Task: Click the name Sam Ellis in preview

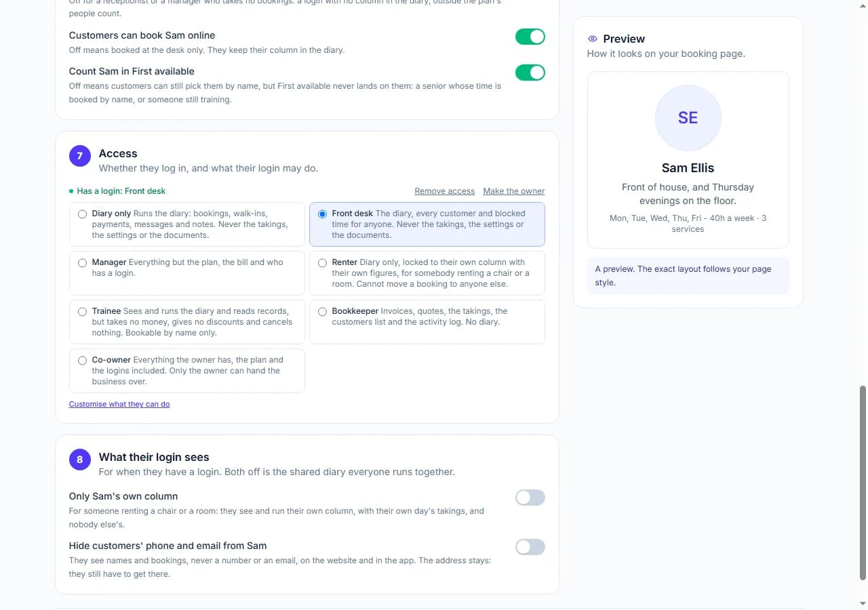Action: pos(688,168)
